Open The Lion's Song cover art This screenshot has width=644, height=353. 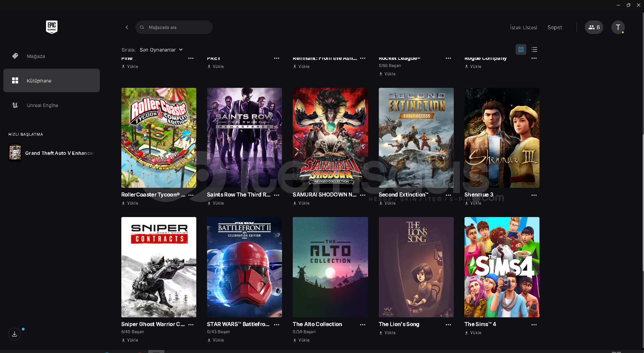(x=416, y=267)
